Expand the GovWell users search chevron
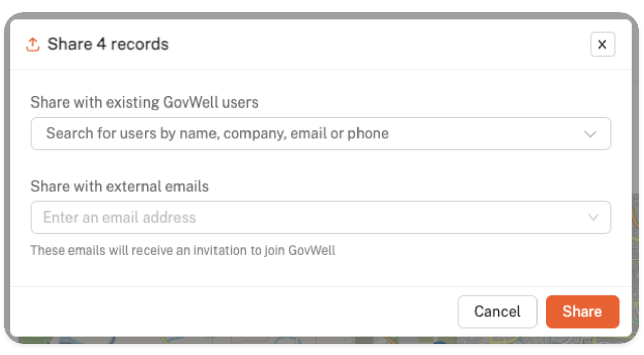This screenshot has width=644, height=355. 590,134
